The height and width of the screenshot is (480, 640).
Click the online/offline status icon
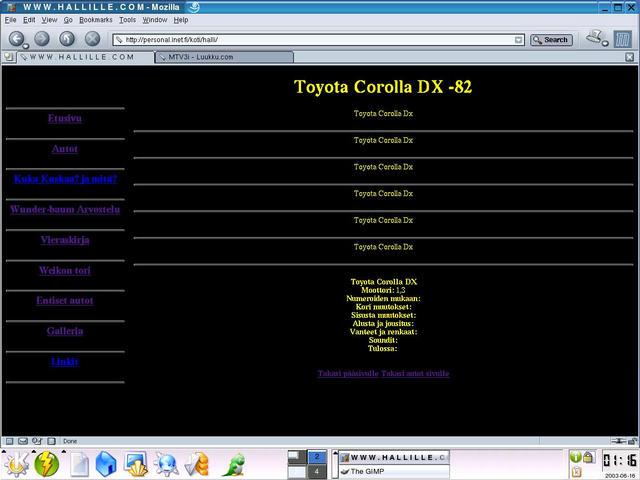click(x=619, y=441)
